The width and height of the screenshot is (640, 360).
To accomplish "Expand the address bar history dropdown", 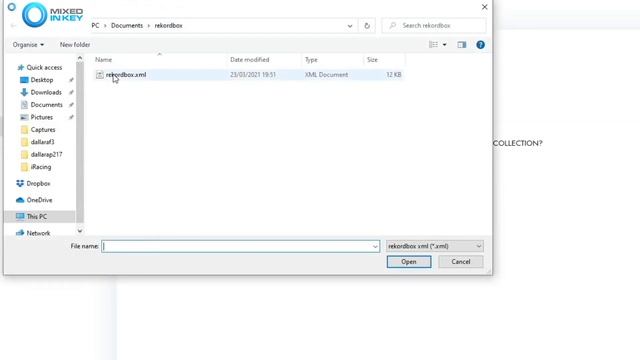I will [x=350, y=25].
